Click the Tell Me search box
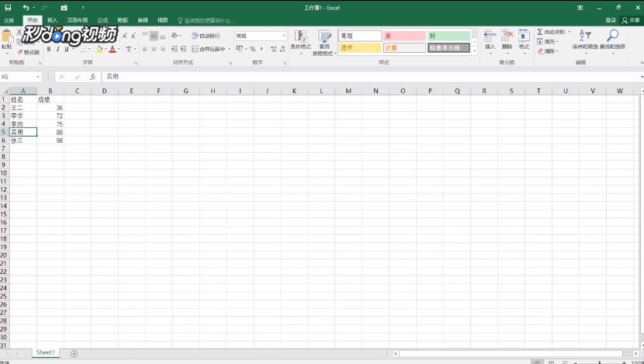Screen dimensions: 644x364 (x=206, y=20)
